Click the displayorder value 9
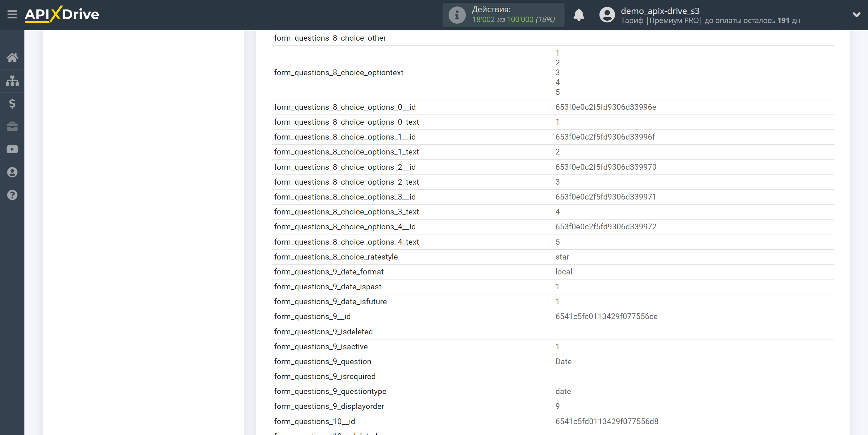Viewport: 868px width, 435px height. [557, 407]
